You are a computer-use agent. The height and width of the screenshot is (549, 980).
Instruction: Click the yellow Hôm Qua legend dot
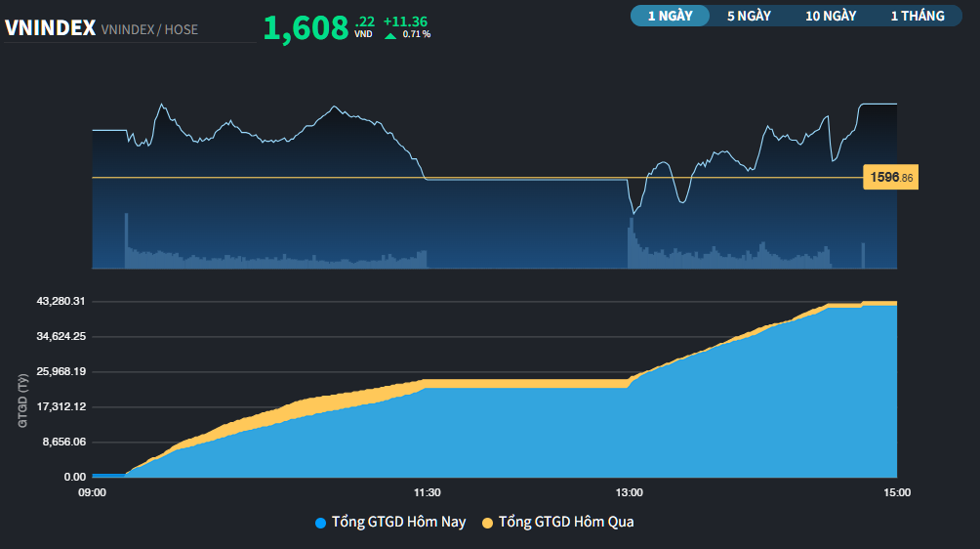pyautogui.click(x=487, y=523)
